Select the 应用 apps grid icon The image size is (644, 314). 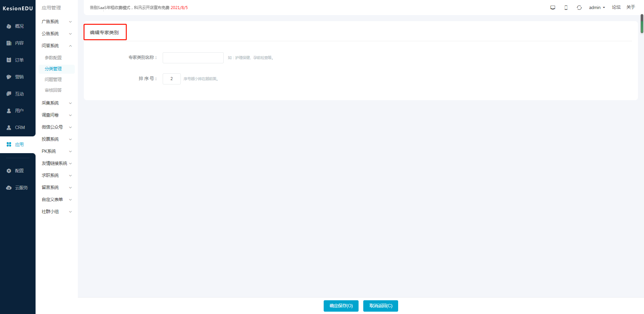point(9,144)
